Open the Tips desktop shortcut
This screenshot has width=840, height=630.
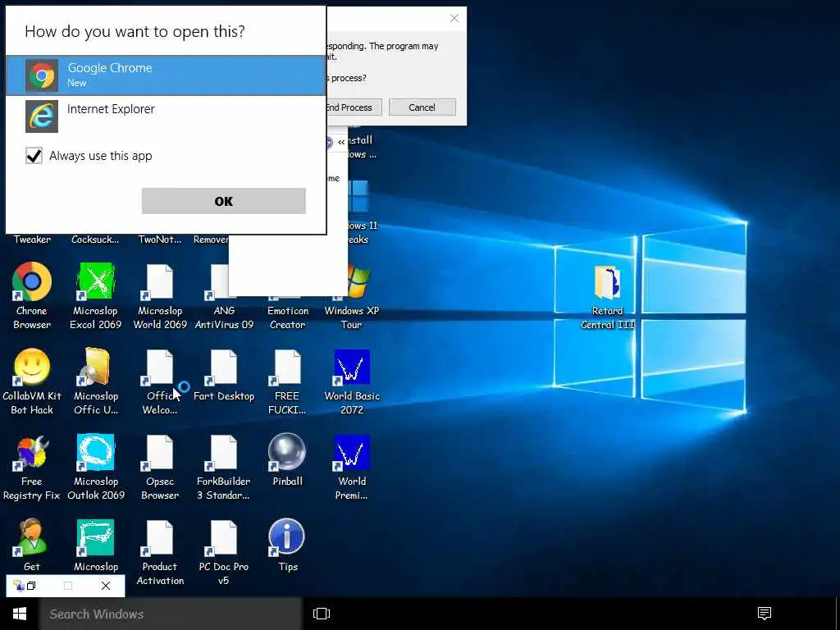[x=287, y=545]
